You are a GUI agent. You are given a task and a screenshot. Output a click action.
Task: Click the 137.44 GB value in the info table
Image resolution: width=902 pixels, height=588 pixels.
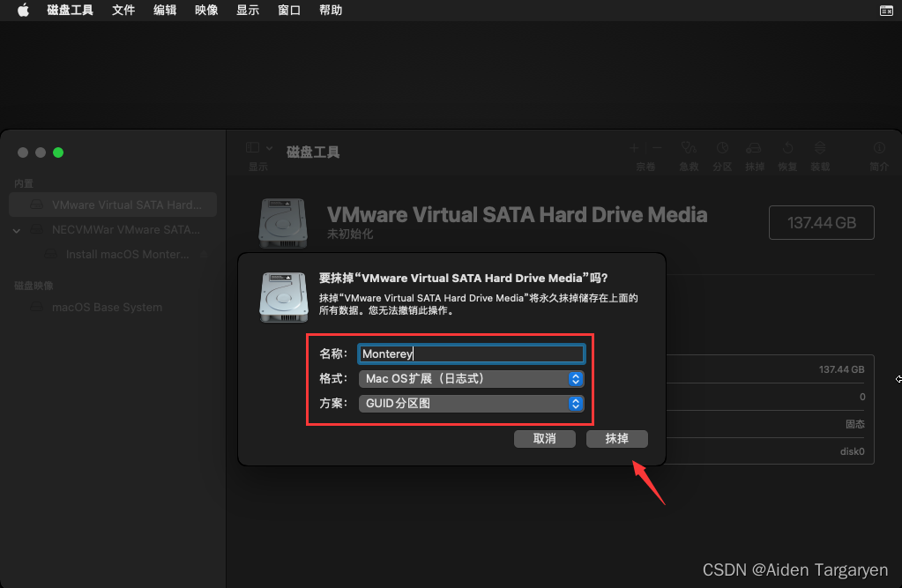841,369
